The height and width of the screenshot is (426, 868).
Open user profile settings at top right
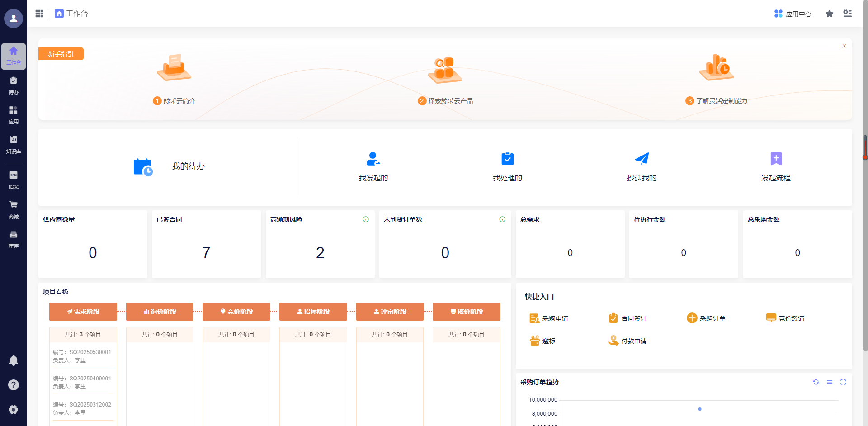(x=847, y=14)
